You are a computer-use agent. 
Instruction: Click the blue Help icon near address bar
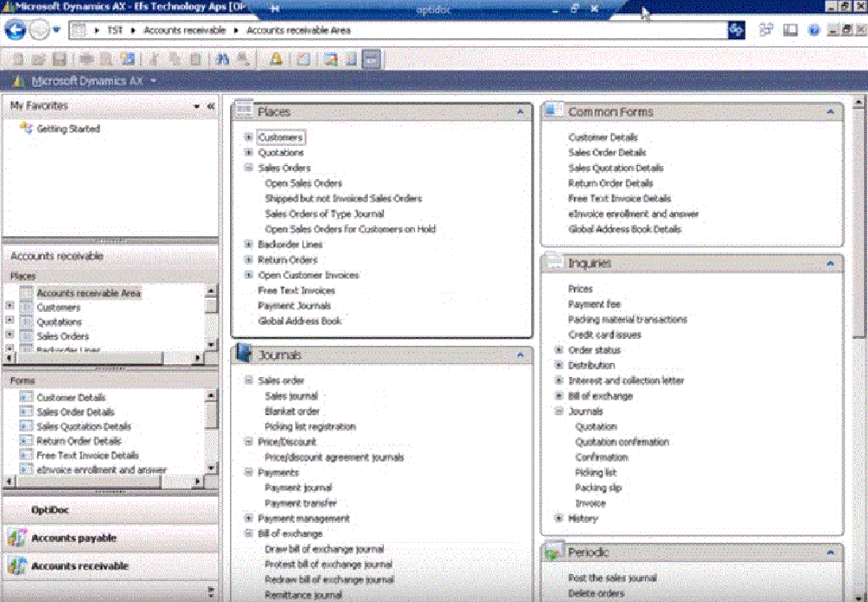click(x=814, y=30)
